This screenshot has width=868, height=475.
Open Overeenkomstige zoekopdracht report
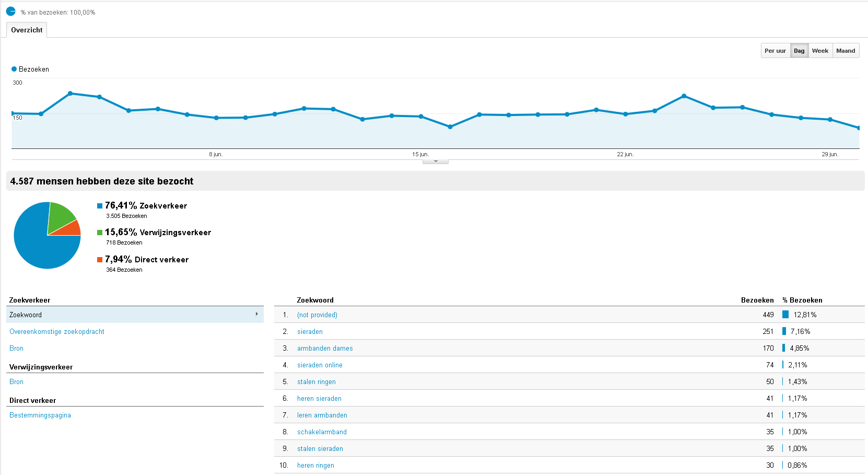point(57,331)
